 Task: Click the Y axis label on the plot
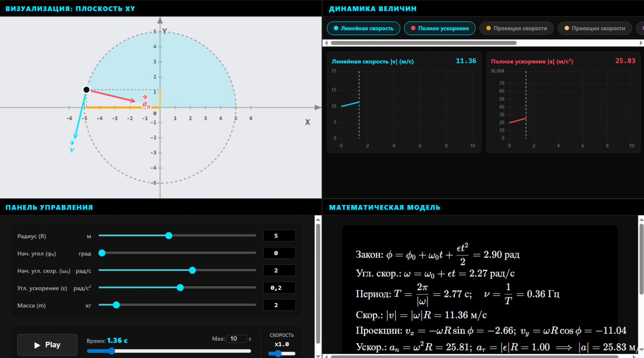point(164,31)
